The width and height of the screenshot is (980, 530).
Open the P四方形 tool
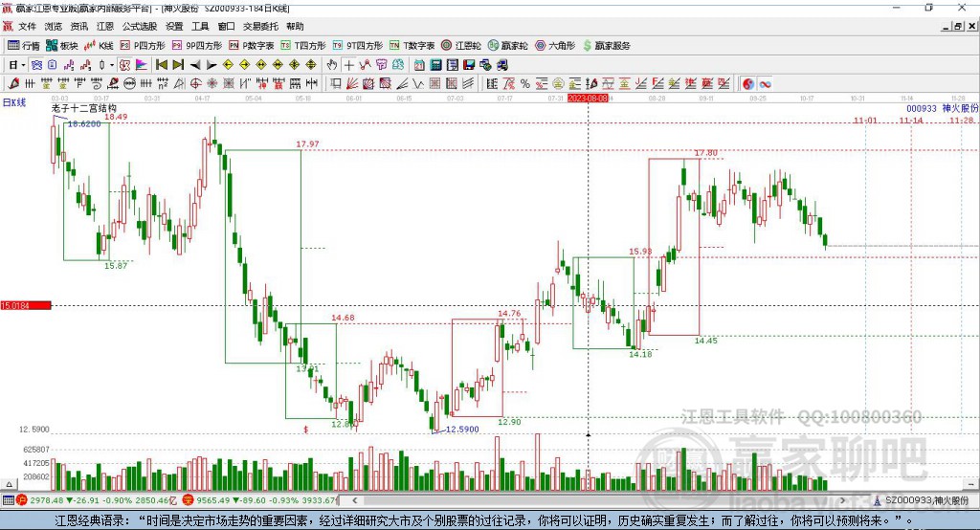[143, 46]
